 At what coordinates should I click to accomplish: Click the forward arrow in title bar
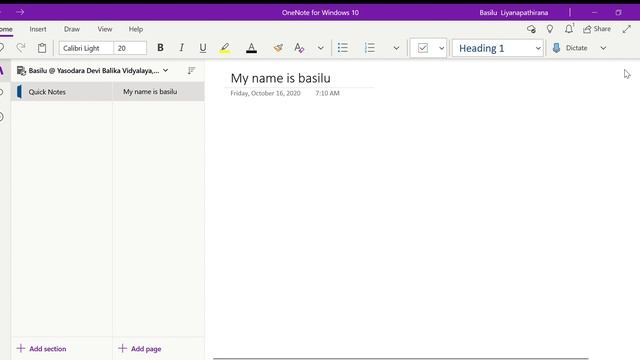point(20,12)
